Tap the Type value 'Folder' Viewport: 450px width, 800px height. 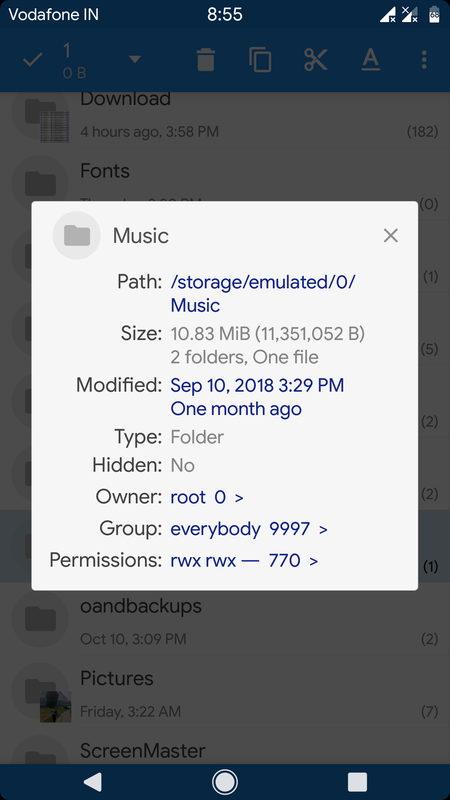(x=197, y=437)
